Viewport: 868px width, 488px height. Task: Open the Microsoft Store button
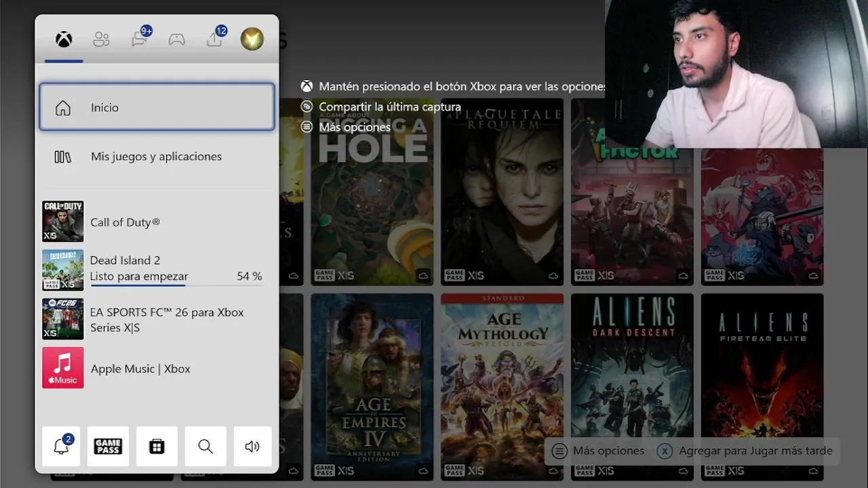click(157, 446)
